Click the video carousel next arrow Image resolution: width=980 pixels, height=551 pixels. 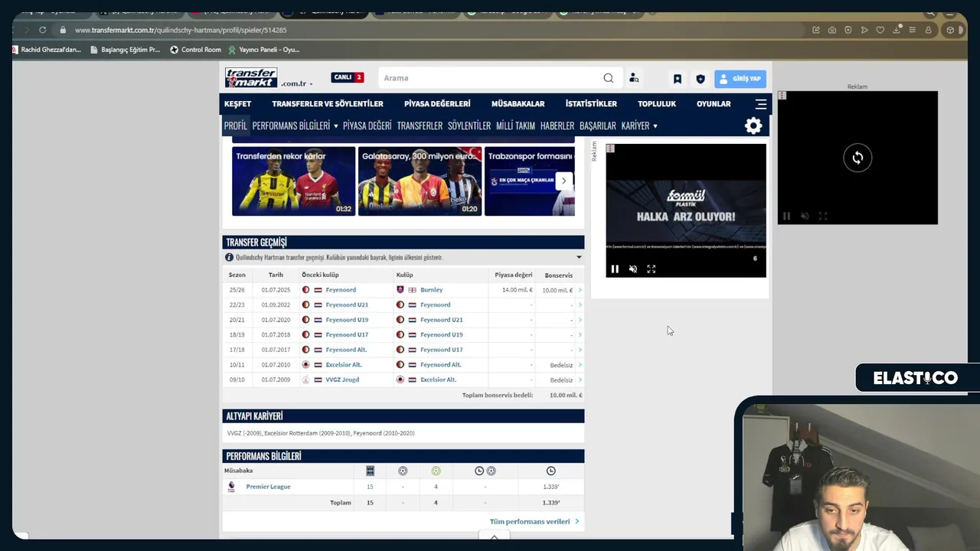[x=563, y=181]
